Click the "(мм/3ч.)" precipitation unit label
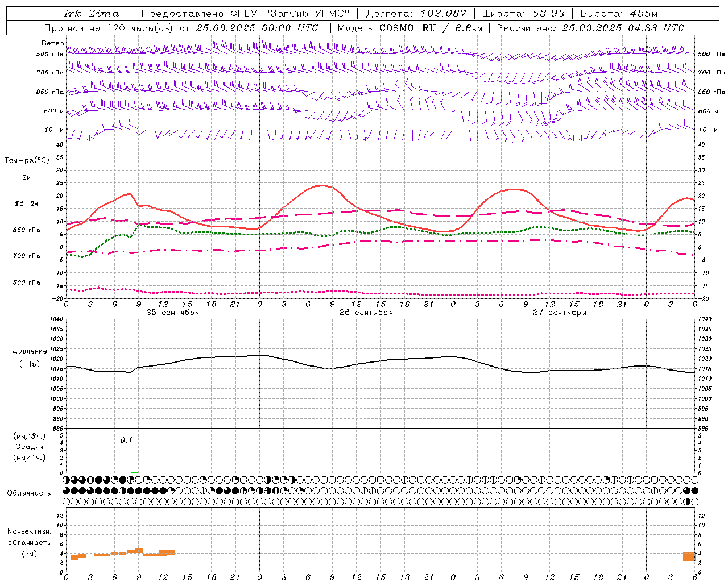This screenshot has width=728, height=582. point(29,436)
